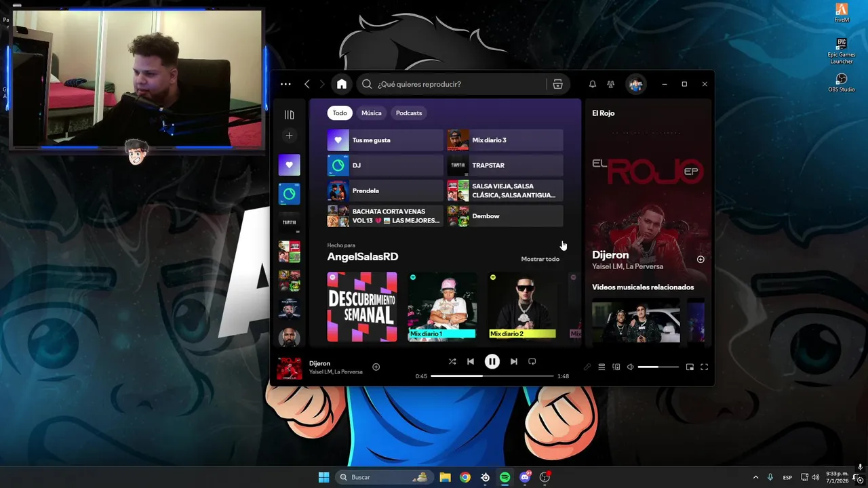Open TRAPSTAR in the sidebar
The height and width of the screenshot is (488, 868).
(x=289, y=222)
